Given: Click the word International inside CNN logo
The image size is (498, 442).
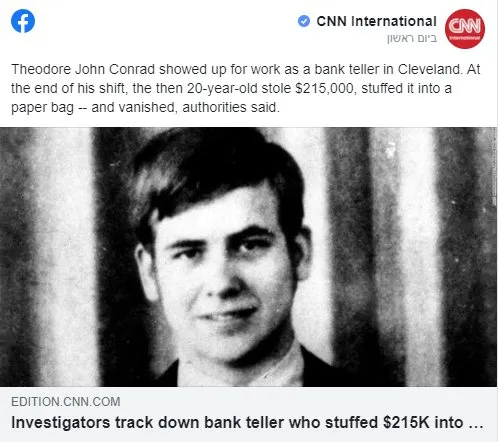Looking at the screenshot, I should coord(465,38).
